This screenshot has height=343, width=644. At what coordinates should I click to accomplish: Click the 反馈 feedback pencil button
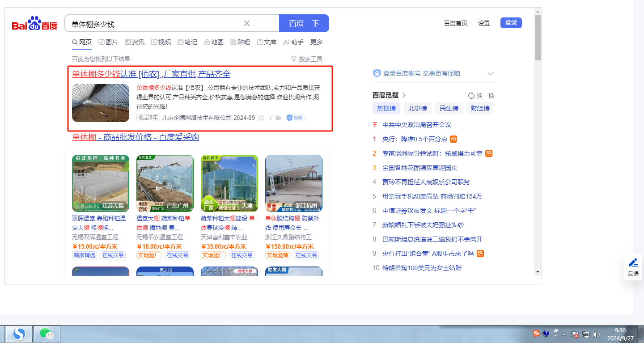point(633,267)
